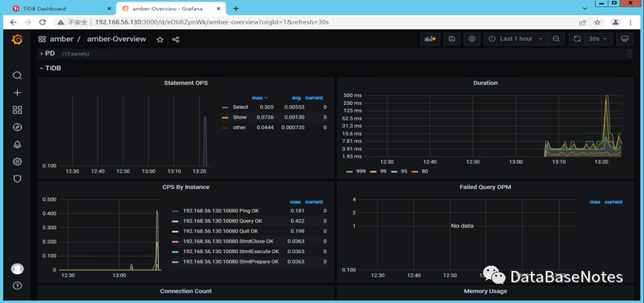This screenshot has height=303, width=644.
Task: Open the Alerting bell icon
Action: click(17, 144)
